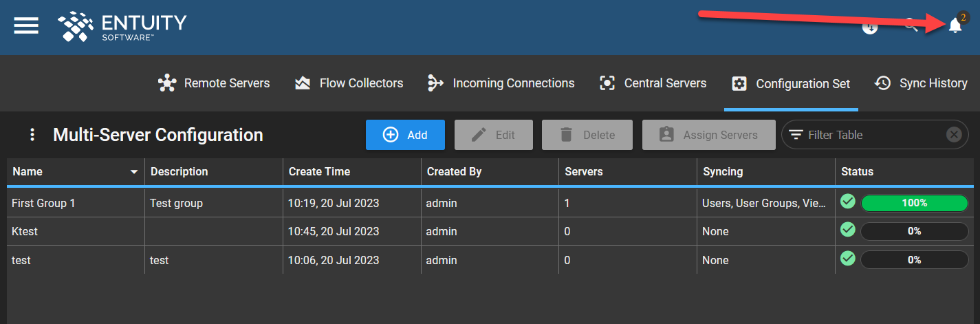This screenshot has height=324, width=980.
Task: Click the Assign Servers button
Action: (x=710, y=135)
